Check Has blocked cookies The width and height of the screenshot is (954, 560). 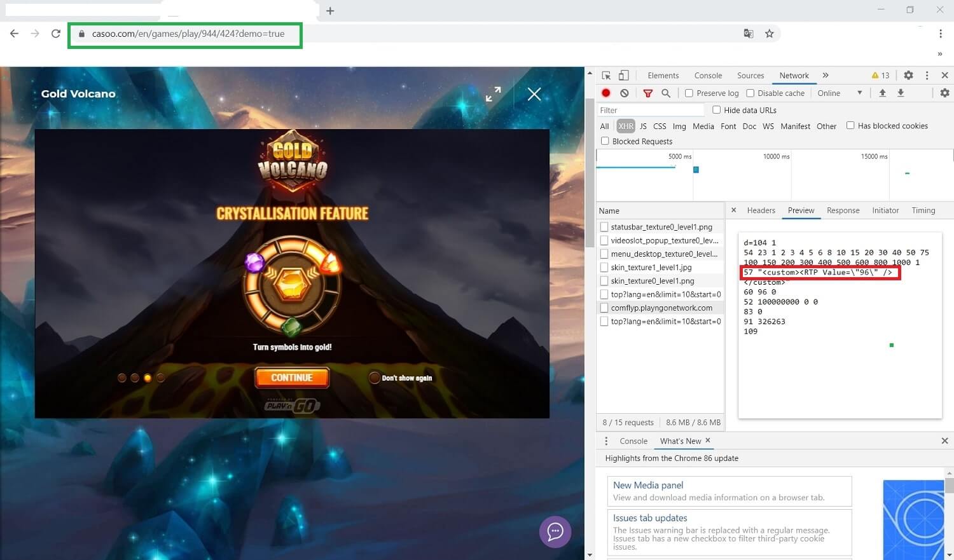click(850, 125)
